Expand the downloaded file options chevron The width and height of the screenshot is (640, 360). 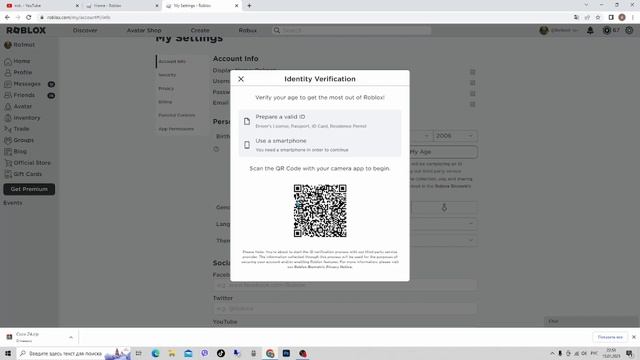point(71,337)
